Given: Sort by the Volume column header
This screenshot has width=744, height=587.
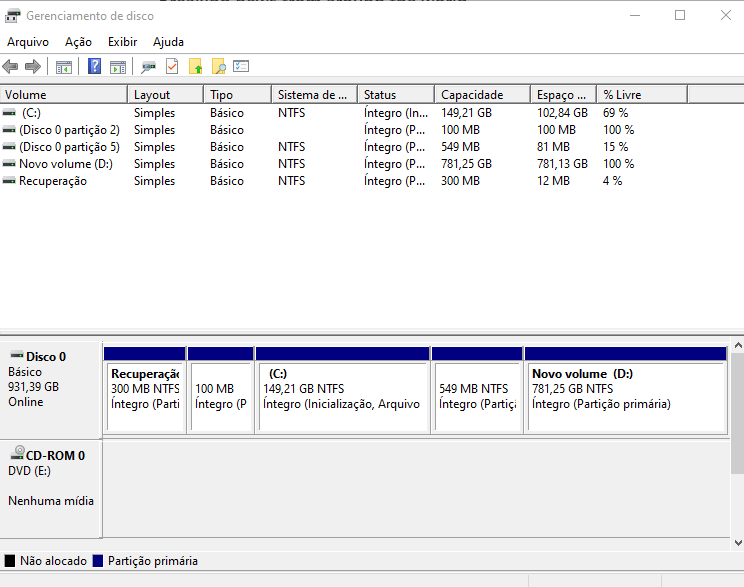Looking at the screenshot, I should pos(64,95).
